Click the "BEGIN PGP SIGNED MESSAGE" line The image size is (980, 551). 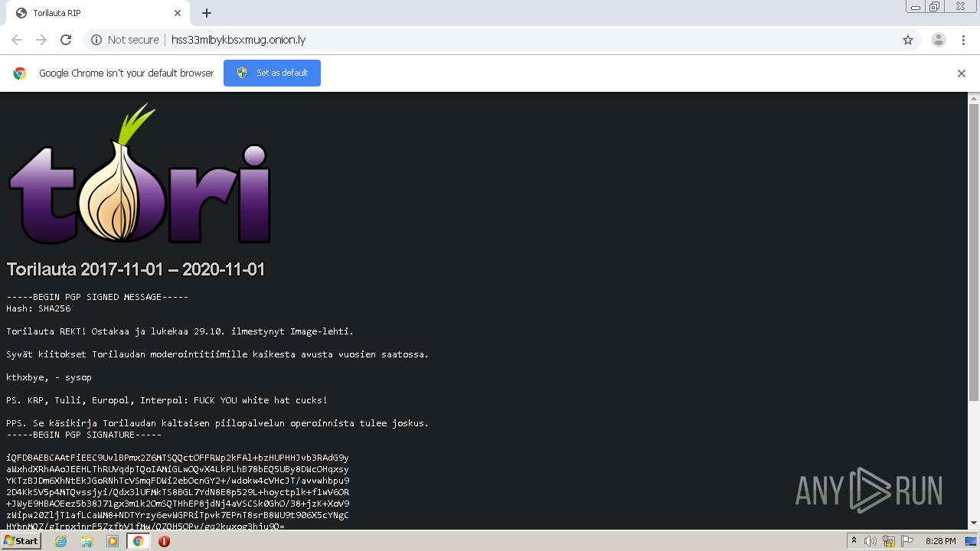coord(97,297)
